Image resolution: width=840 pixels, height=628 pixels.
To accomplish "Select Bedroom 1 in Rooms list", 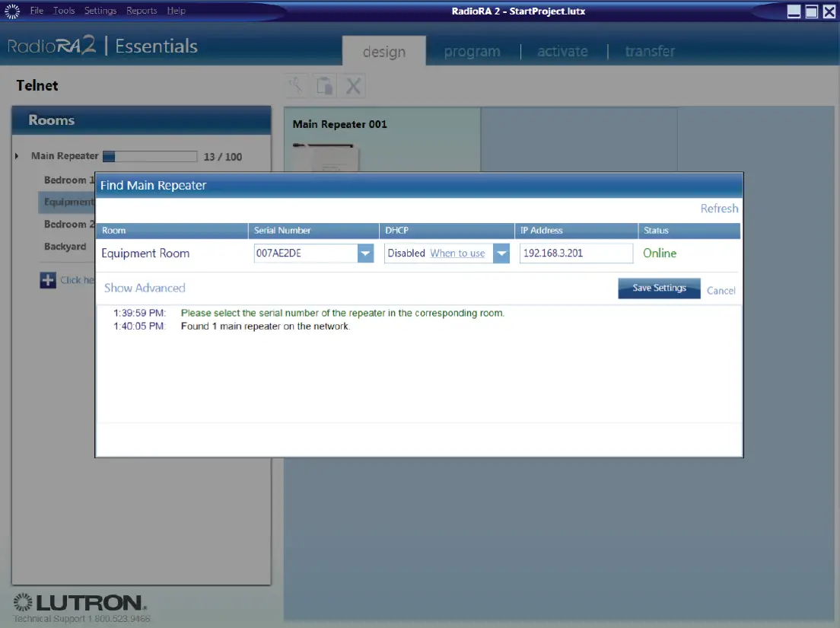I will tap(69, 180).
